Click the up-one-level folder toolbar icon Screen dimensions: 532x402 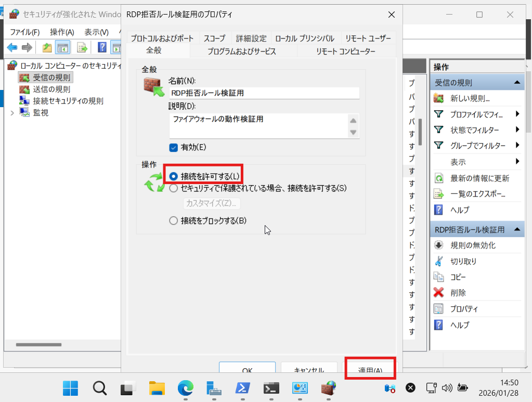coord(47,47)
